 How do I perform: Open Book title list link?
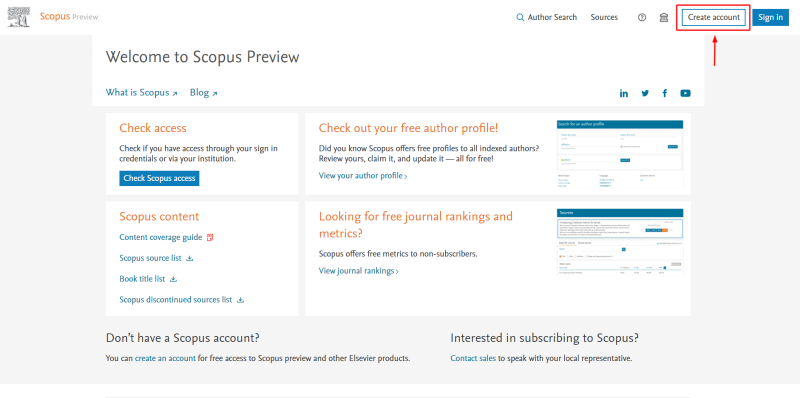coord(142,279)
